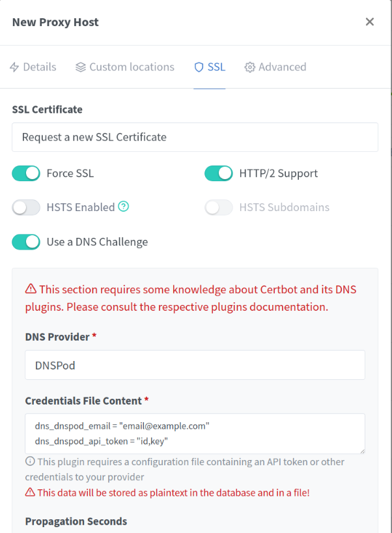Click the red warning triangle about Certbot
This screenshot has width=392, height=533.
[x=31, y=289]
